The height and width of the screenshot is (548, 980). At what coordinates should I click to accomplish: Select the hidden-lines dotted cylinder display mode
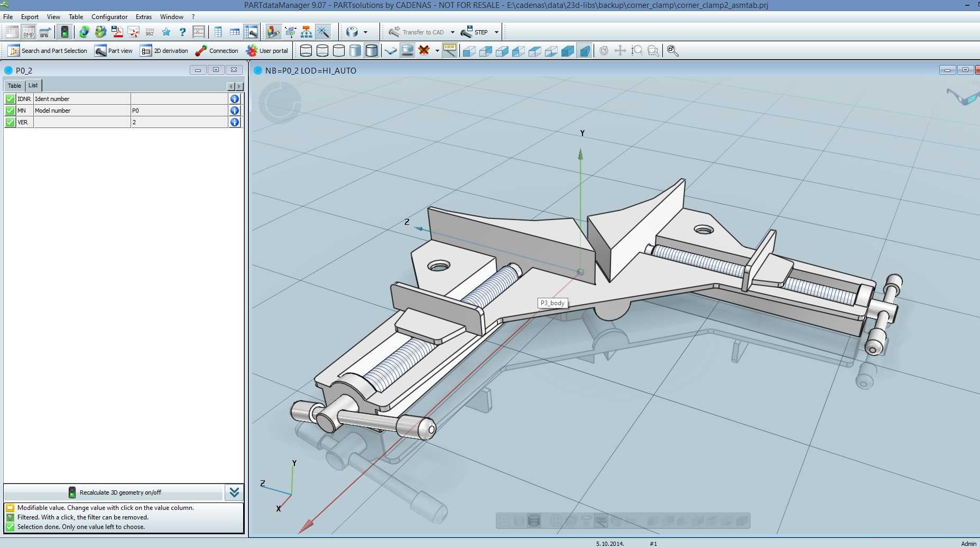point(322,51)
